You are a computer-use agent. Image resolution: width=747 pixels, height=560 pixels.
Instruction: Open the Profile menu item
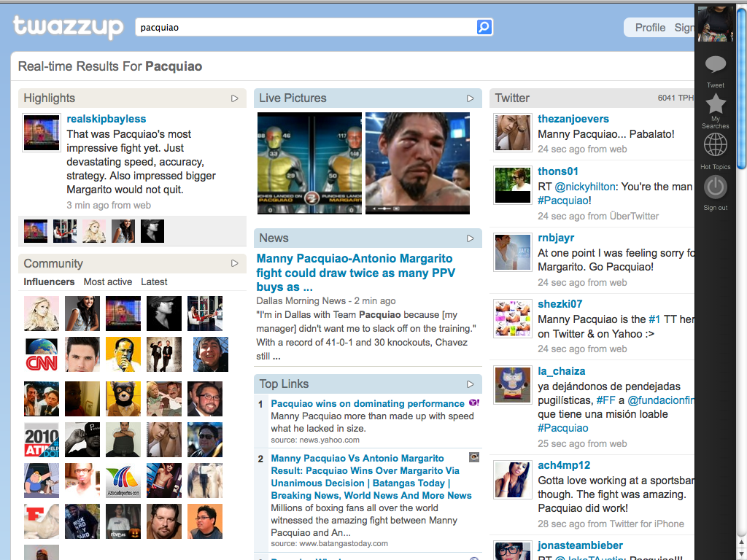(650, 28)
